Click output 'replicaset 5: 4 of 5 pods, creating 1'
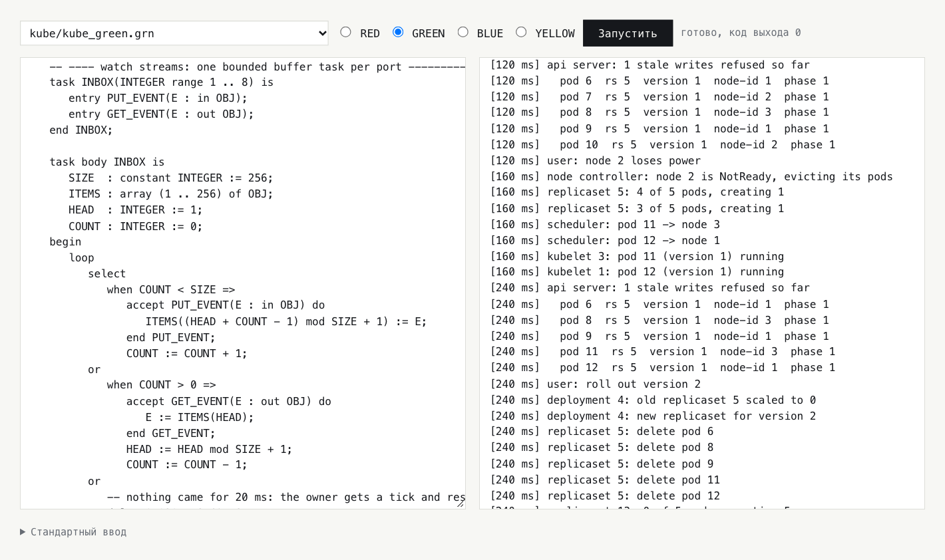 (637, 192)
